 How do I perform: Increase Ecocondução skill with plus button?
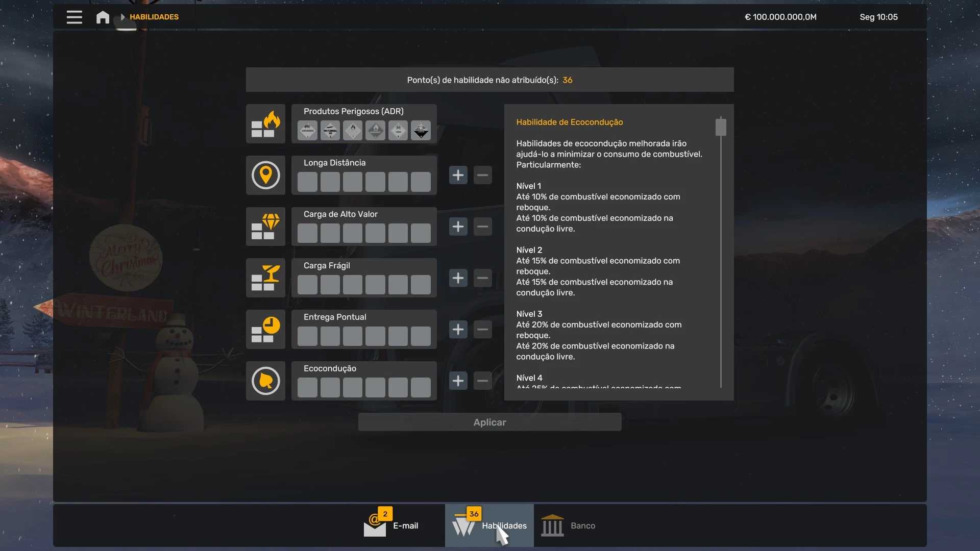458,381
